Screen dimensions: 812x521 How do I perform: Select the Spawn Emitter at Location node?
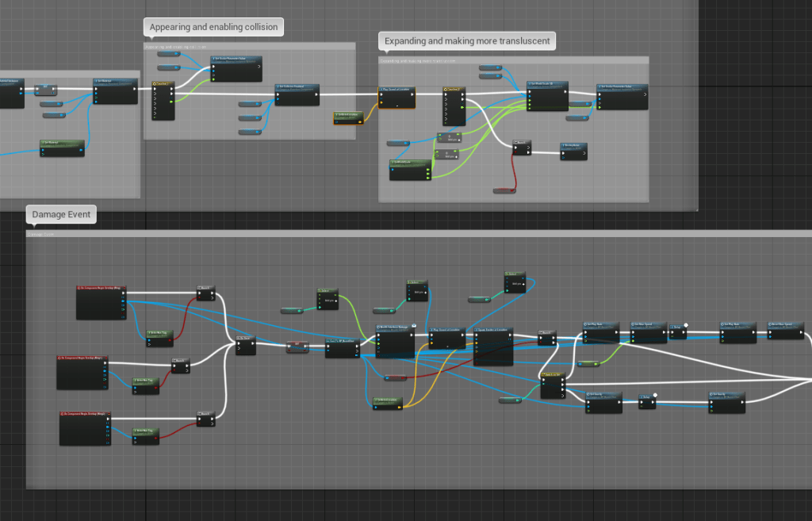point(493,347)
